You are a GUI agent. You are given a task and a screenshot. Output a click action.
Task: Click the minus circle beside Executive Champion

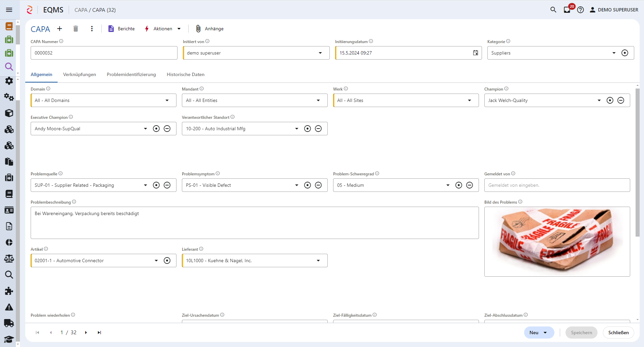point(167,129)
